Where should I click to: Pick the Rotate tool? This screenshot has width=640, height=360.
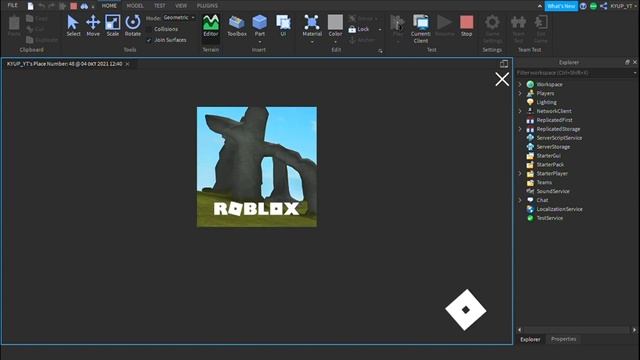click(x=133, y=25)
